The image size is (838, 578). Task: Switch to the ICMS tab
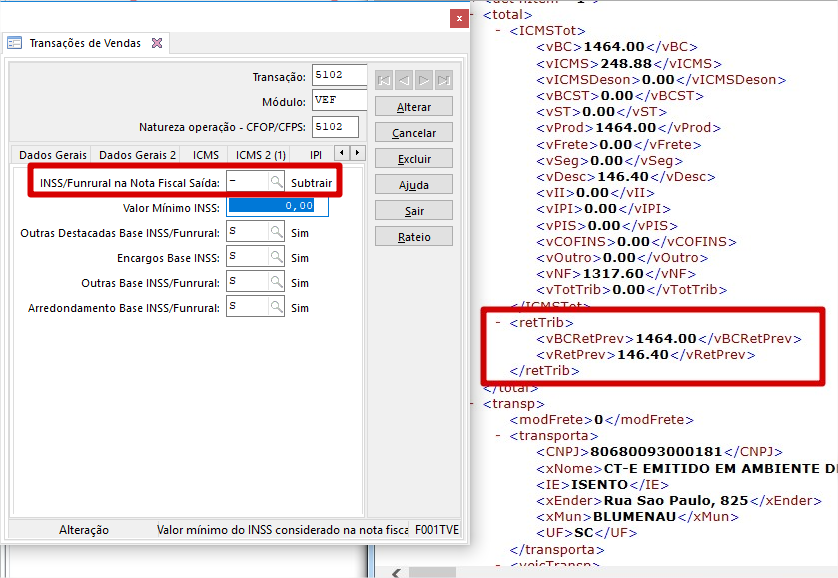(x=206, y=155)
